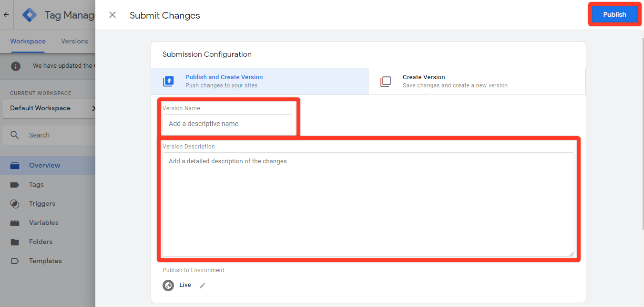Select the Create Version option

(x=477, y=81)
